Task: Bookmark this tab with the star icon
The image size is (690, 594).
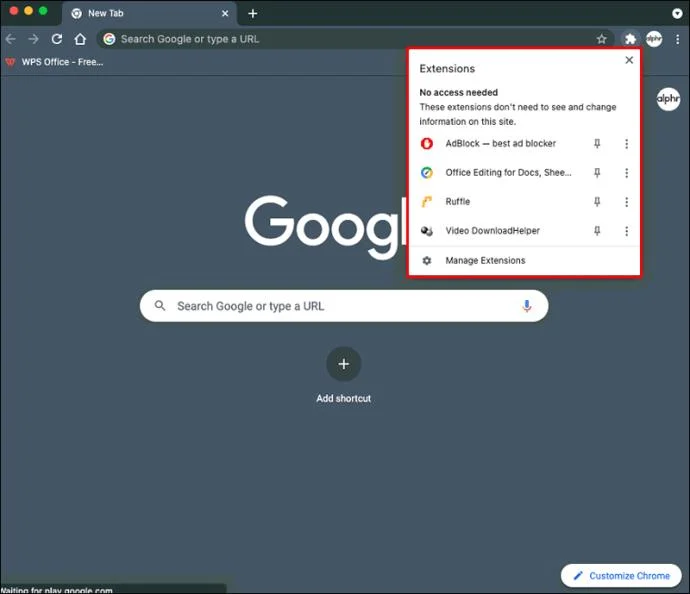Action: [602, 39]
